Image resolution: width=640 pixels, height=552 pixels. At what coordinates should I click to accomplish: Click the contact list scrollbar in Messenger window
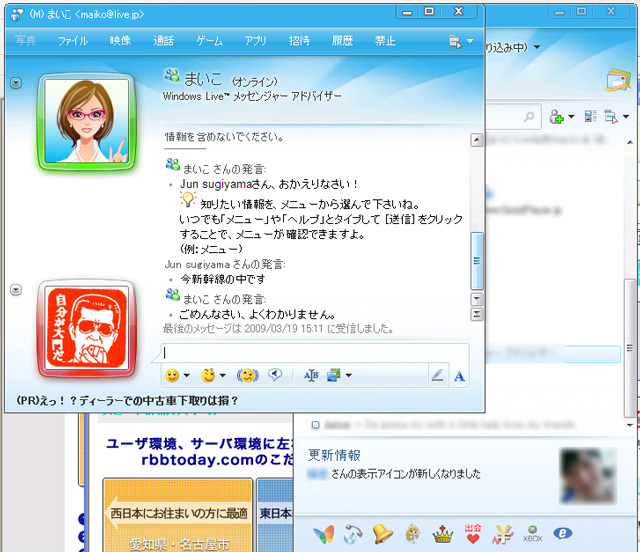[630, 347]
